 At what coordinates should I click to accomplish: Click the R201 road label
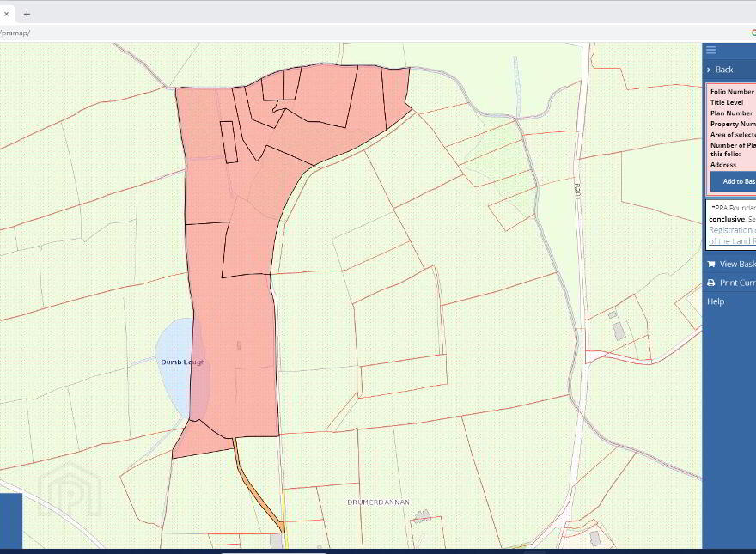(577, 191)
